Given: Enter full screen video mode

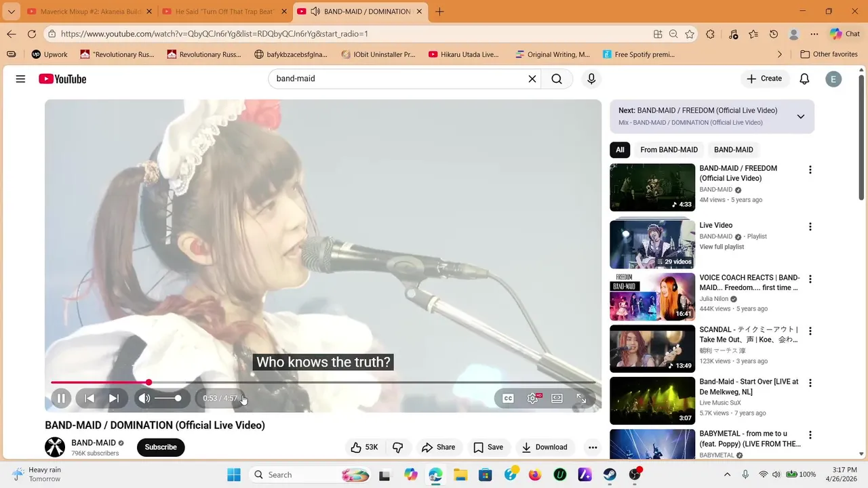Looking at the screenshot, I should 581,399.
